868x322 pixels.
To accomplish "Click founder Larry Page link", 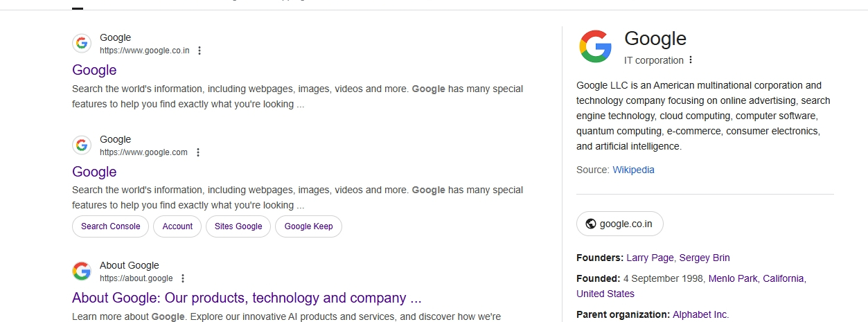I will tap(650, 258).
